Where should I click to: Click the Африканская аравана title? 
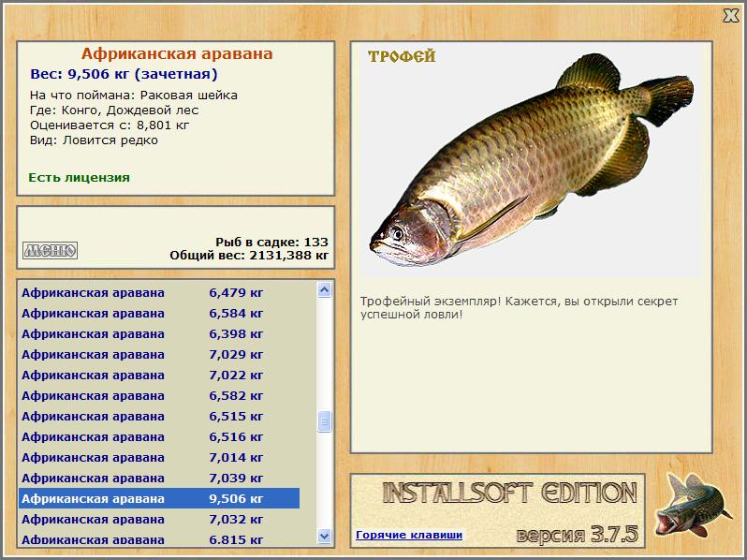click(177, 53)
